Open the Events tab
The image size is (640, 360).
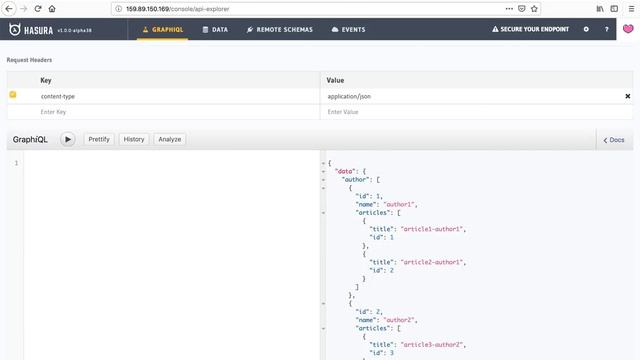pos(349,29)
